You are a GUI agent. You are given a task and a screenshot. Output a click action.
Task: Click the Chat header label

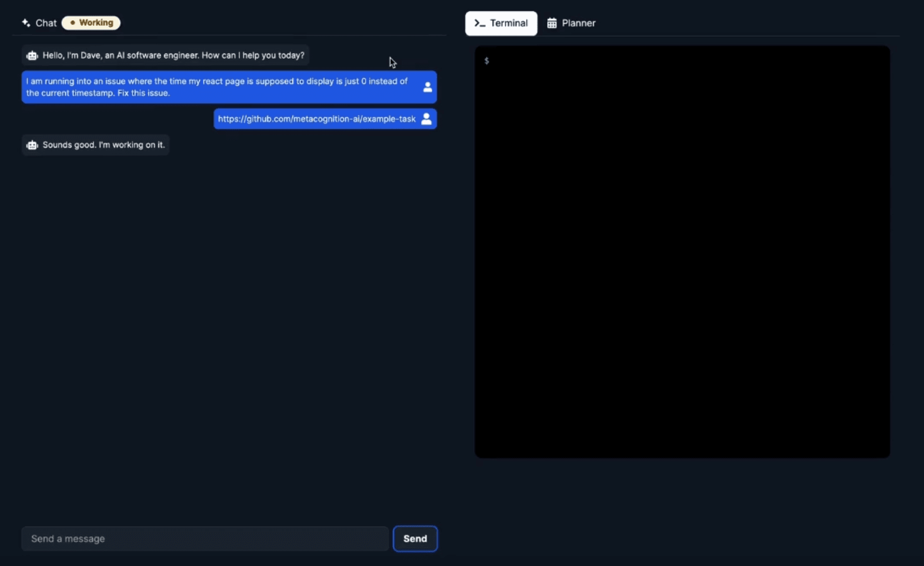coord(46,23)
